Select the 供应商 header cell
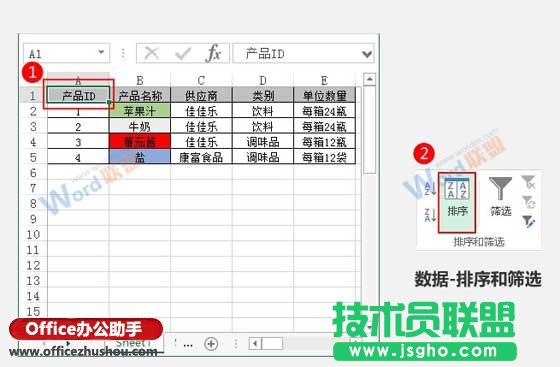The height and width of the screenshot is (367, 560). pos(201,96)
